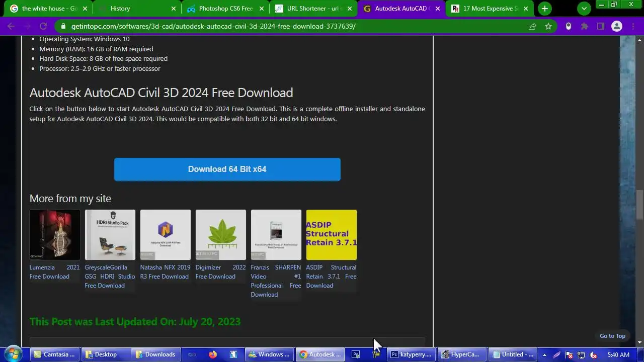The width and height of the screenshot is (644, 362).
Task: Open GreyscaleGorilla HDRI Studio Pack thumbnail
Action: pyautogui.click(x=110, y=235)
